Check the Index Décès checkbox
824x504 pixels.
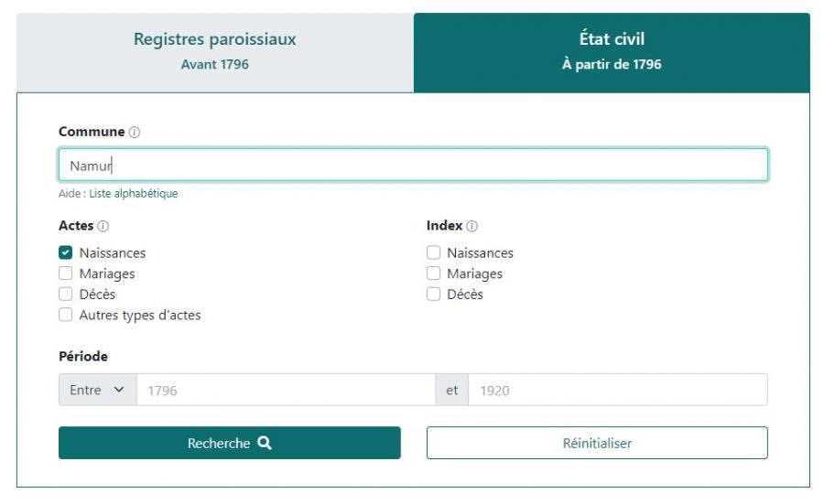434,294
